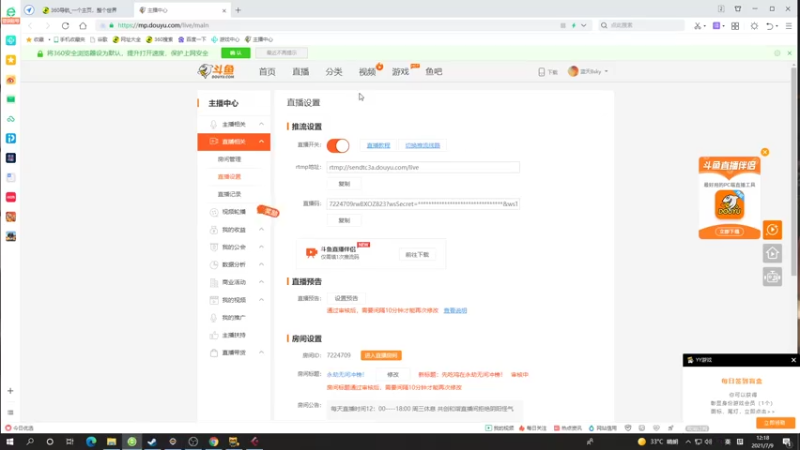Expand 数据分析 sidebar chevron
The image size is (800, 450).
pyautogui.click(x=261, y=264)
